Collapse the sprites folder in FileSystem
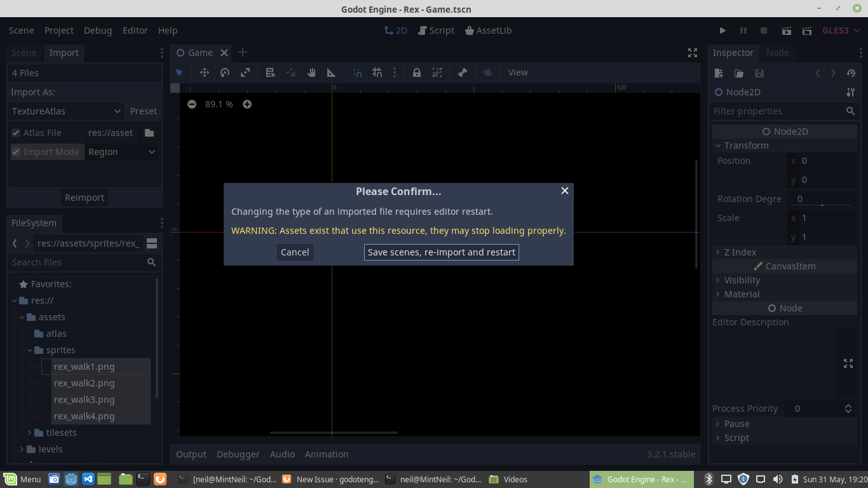 [29, 349]
